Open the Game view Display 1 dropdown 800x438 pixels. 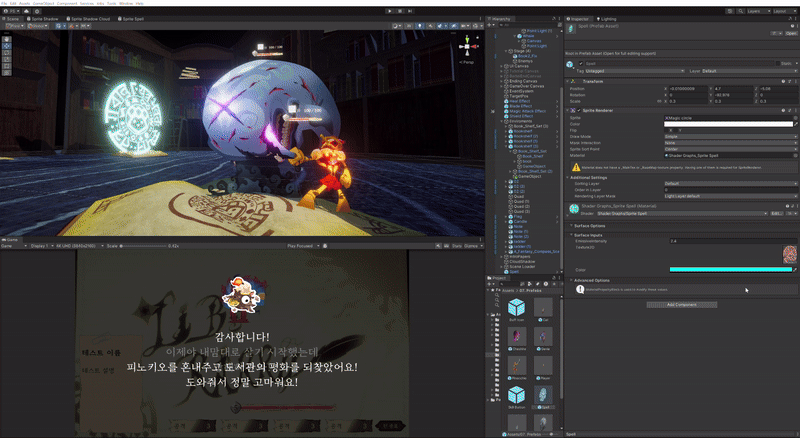(41, 246)
